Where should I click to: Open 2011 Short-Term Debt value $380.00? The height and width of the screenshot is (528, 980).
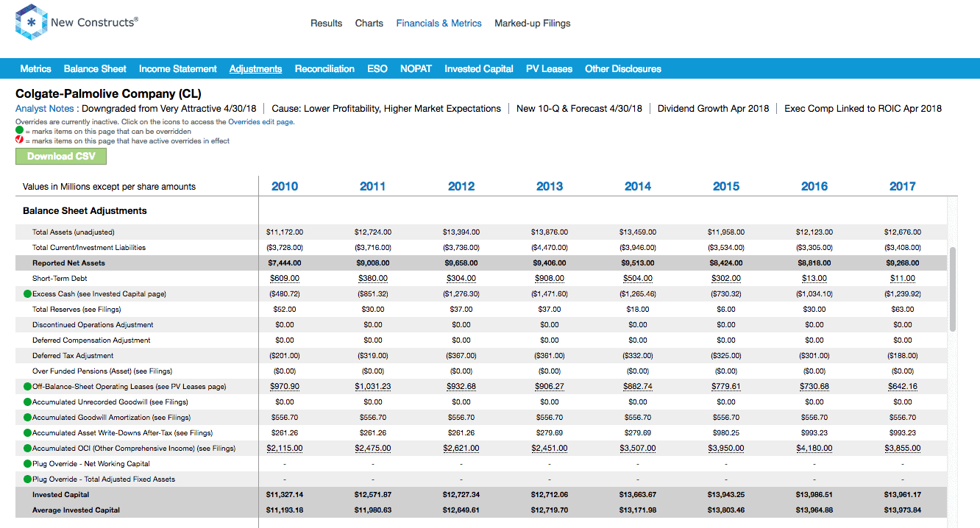[x=373, y=279]
